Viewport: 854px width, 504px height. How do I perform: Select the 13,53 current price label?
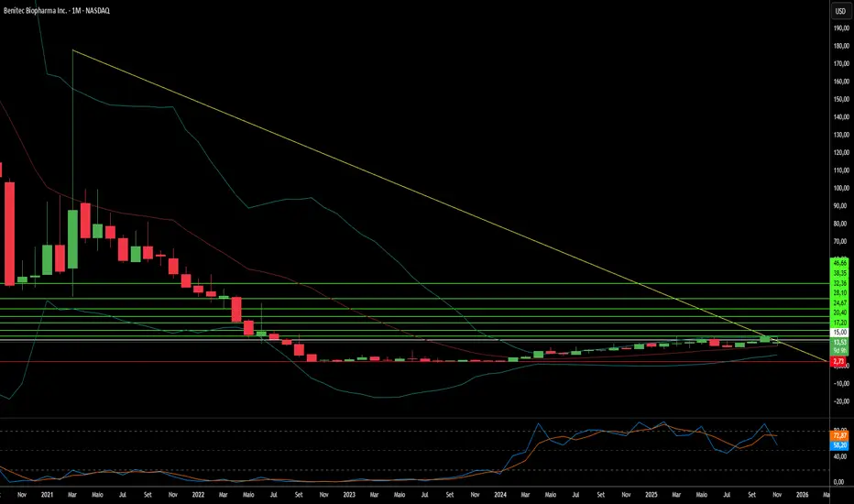[838, 342]
